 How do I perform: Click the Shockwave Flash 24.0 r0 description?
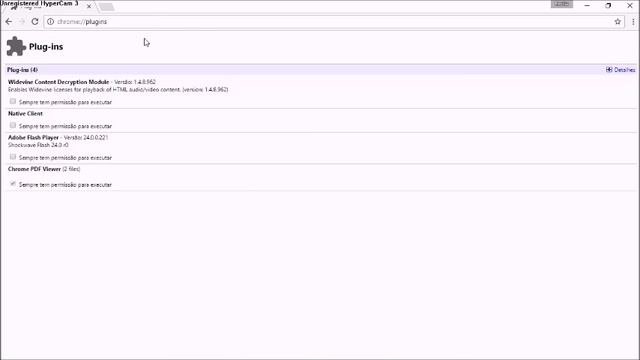click(x=38, y=145)
